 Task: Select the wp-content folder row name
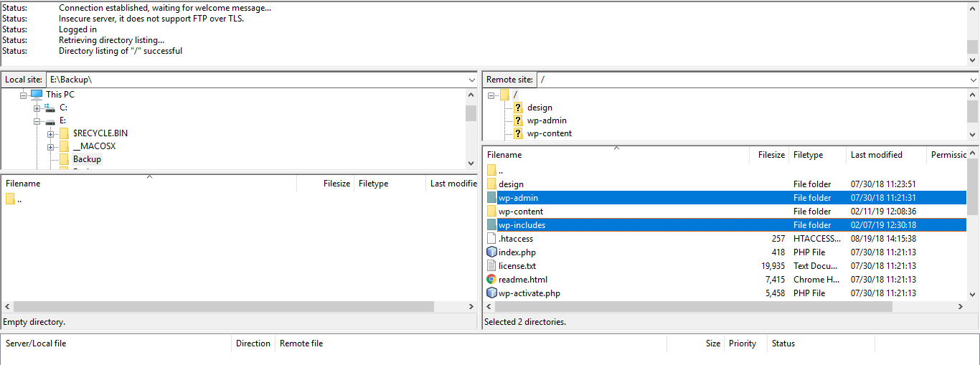(x=521, y=212)
